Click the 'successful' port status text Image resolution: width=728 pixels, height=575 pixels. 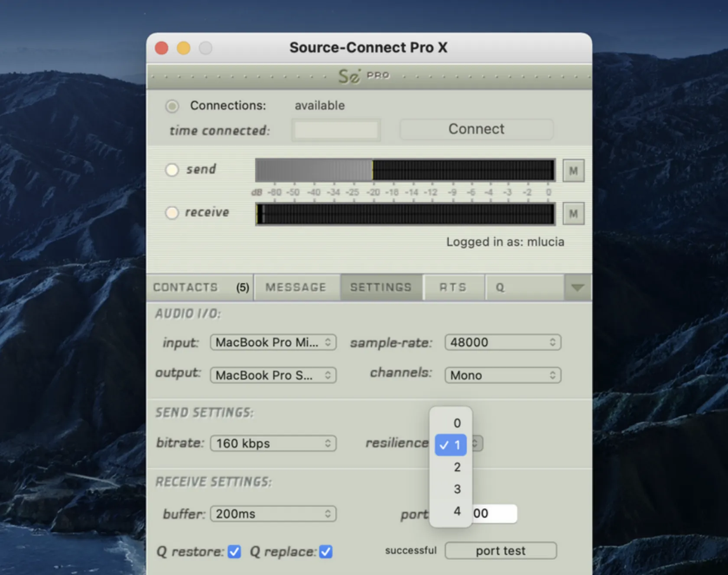[411, 550]
